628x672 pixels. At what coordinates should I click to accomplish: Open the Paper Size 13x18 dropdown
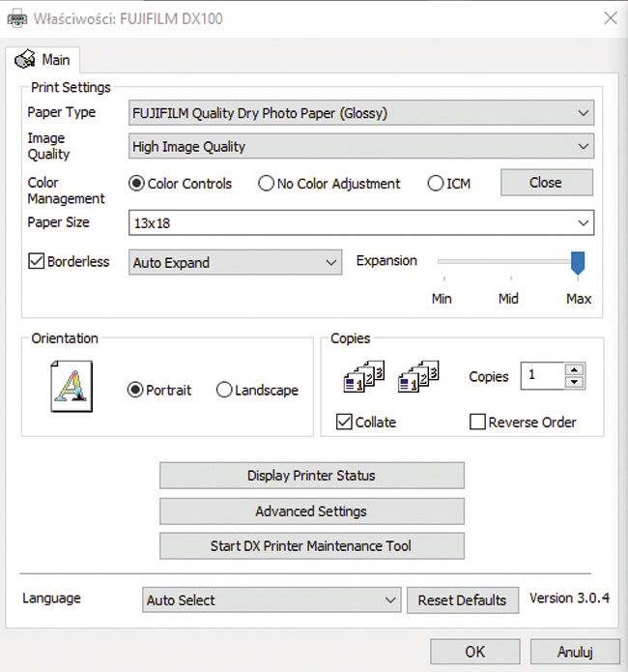[361, 223]
